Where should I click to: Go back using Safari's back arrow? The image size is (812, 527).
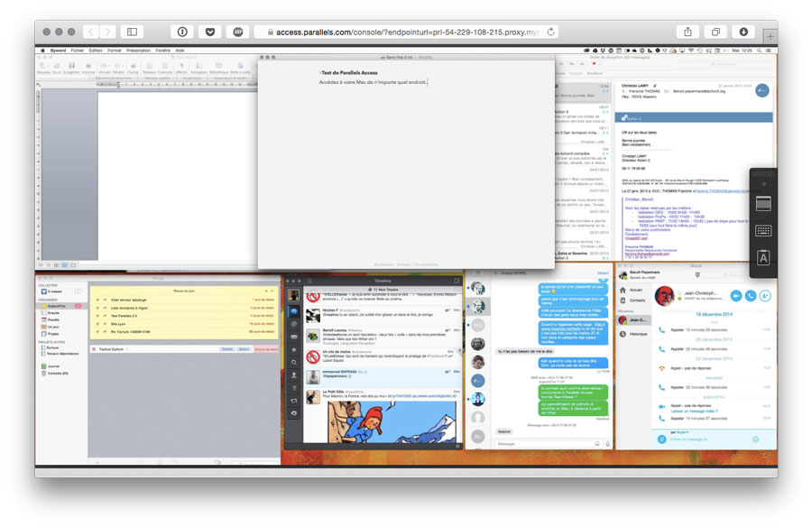pyautogui.click(x=91, y=32)
